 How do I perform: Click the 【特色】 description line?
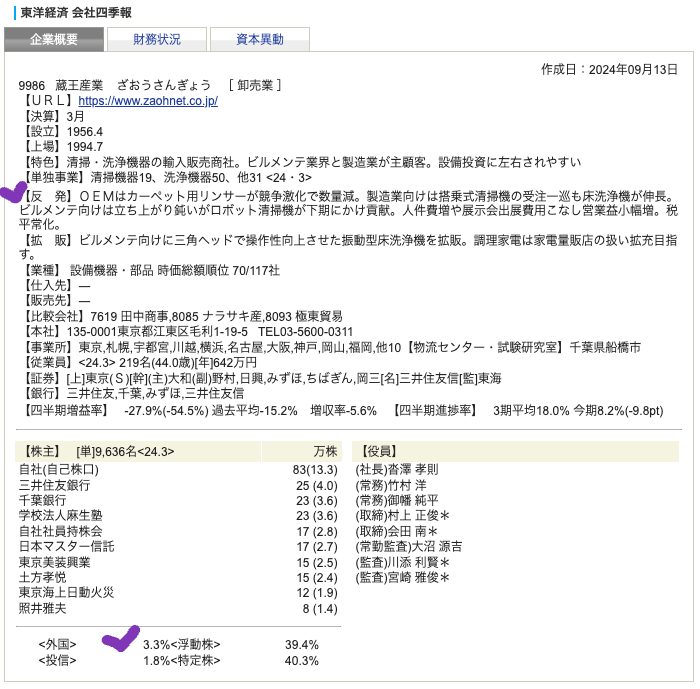300,162
